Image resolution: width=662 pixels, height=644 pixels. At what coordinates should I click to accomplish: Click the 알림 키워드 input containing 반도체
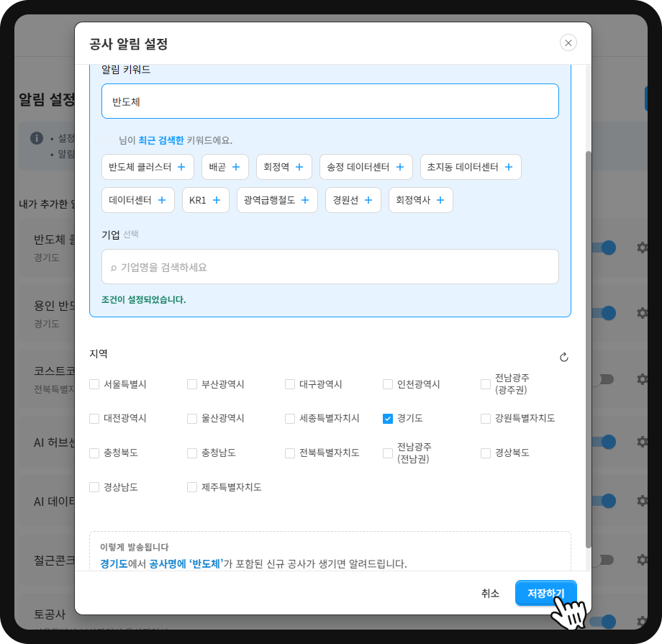(330, 101)
